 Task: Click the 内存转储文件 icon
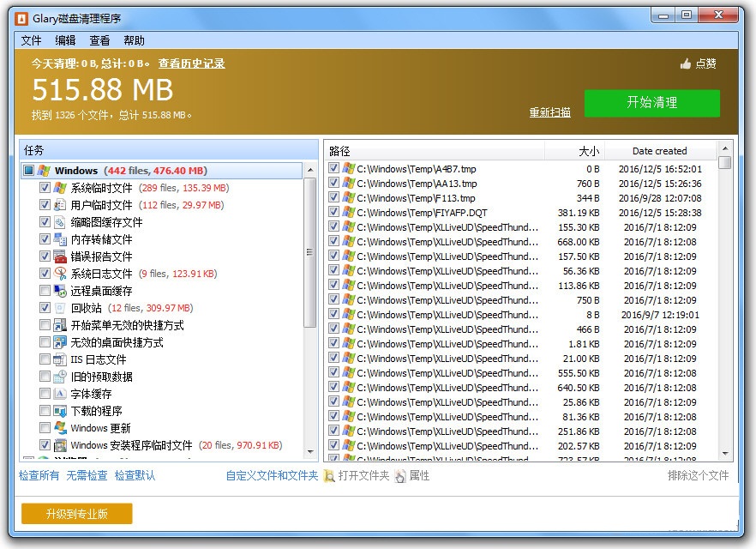click(x=60, y=239)
